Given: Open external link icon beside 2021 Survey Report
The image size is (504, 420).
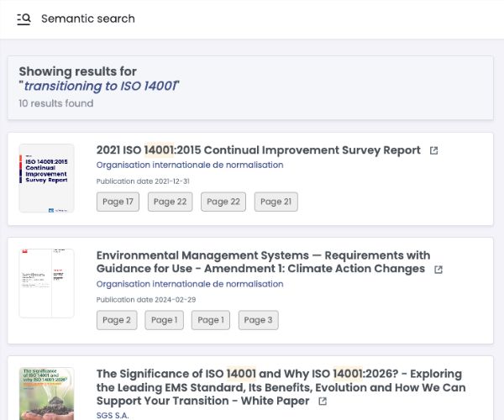Looking at the screenshot, I should pyautogui.click(x=433, y=151).
